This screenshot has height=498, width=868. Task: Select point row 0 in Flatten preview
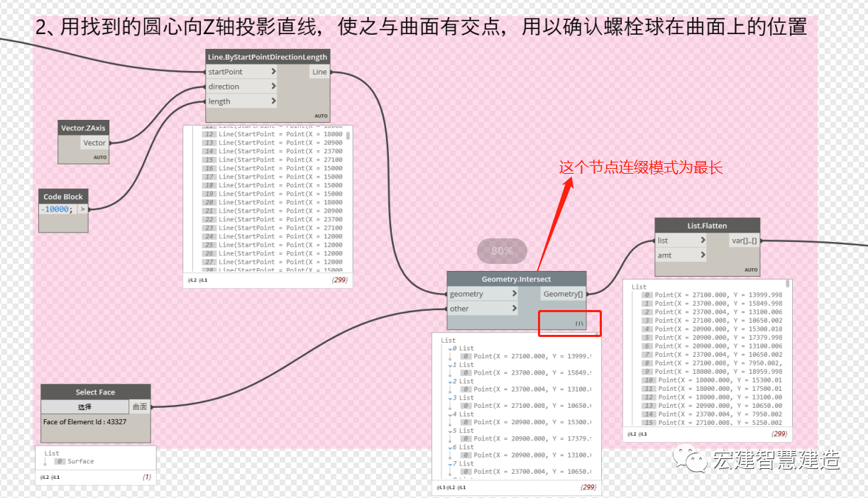click(x=712, y=294)
